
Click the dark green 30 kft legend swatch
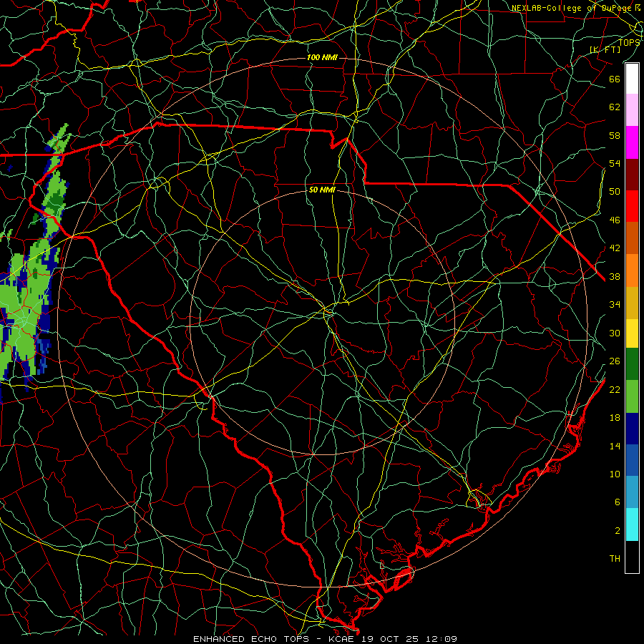[632, 364]
